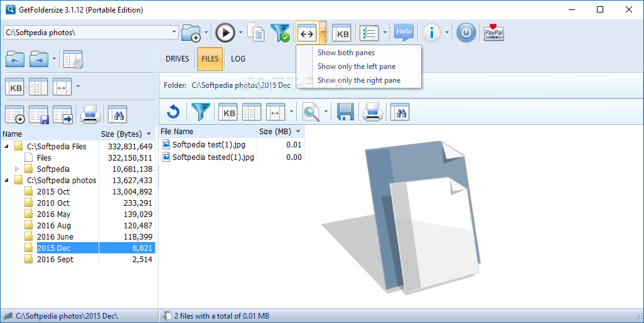The height and width of the screenshot is (323, 644).
Task: Select the 2016 June folder
Action: tap(55, 237)
